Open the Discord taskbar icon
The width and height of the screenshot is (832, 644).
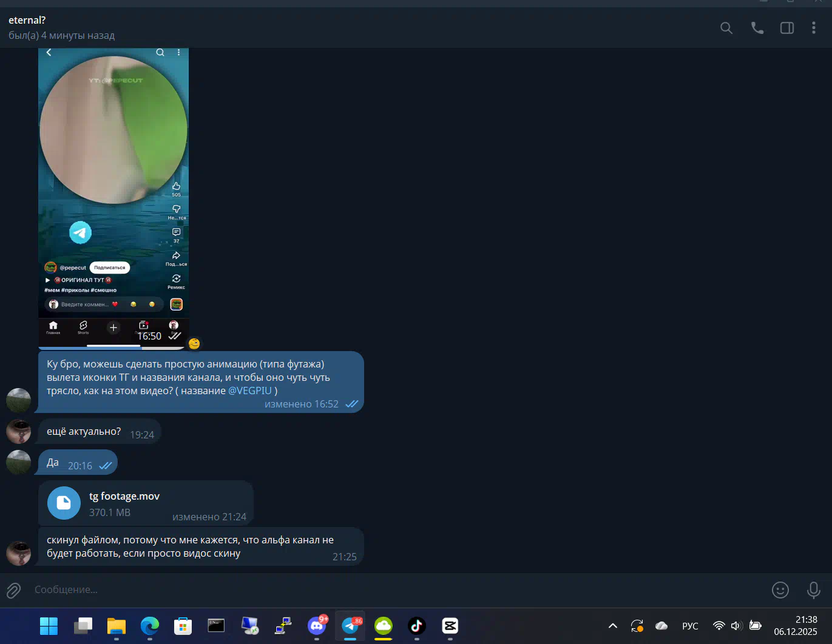point(317,626)
